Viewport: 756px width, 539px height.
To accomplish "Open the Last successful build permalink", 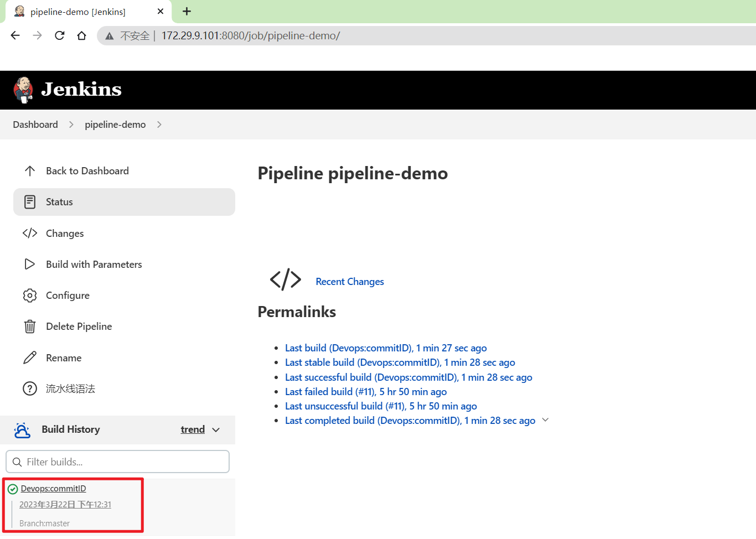I will 408,377.
